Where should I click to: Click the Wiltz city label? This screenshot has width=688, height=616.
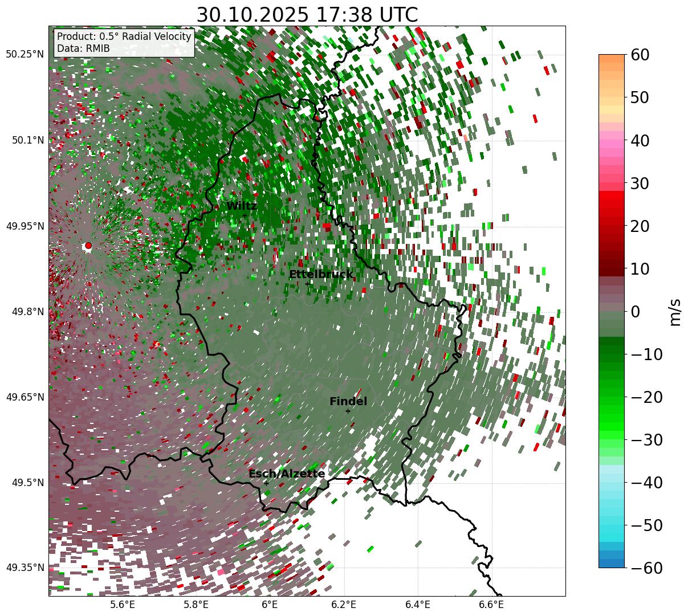coord(242,206)
